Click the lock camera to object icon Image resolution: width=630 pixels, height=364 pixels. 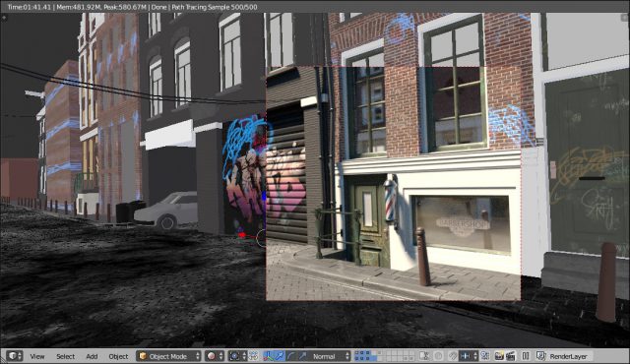point(424,356)
